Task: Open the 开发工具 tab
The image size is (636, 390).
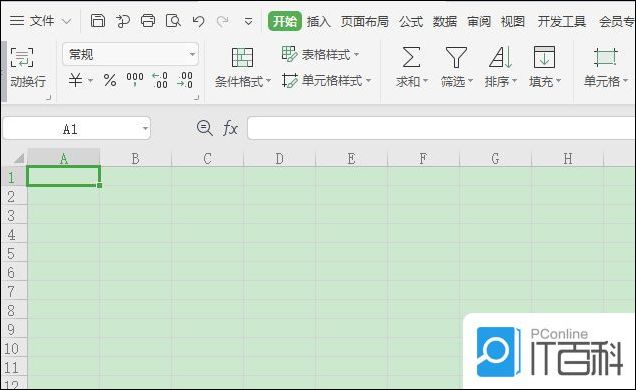Action: [562, 21]
